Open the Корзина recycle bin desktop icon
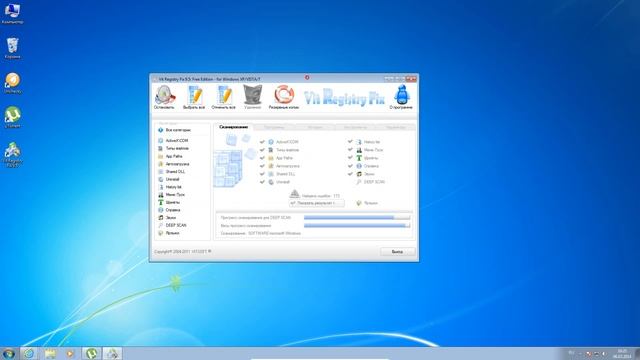 12,48
